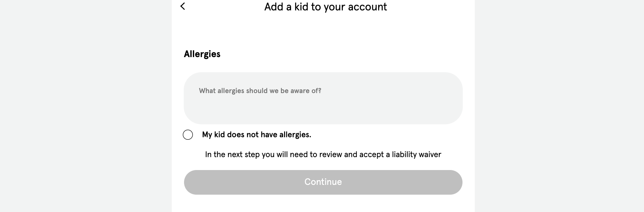Click the word "Continue" on the bottom button
This screenshot has height=212, width=644.
pos(323,182)
